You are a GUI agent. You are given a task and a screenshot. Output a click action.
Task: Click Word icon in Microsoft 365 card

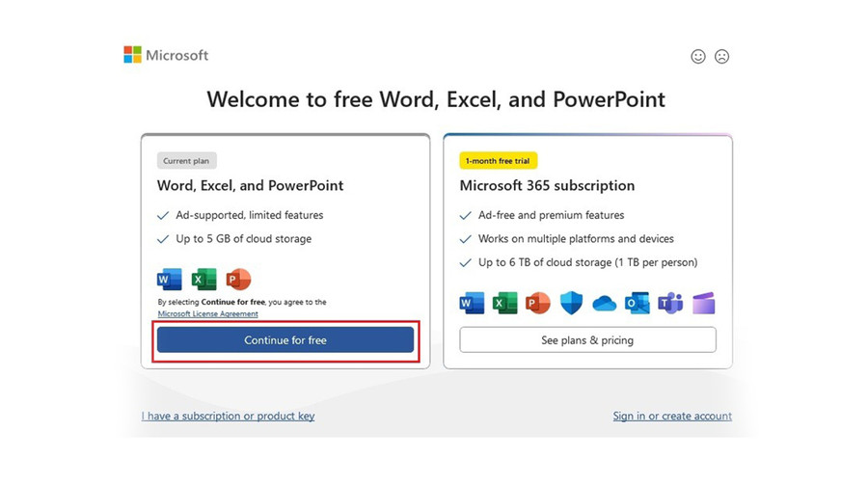click(472, 303)
